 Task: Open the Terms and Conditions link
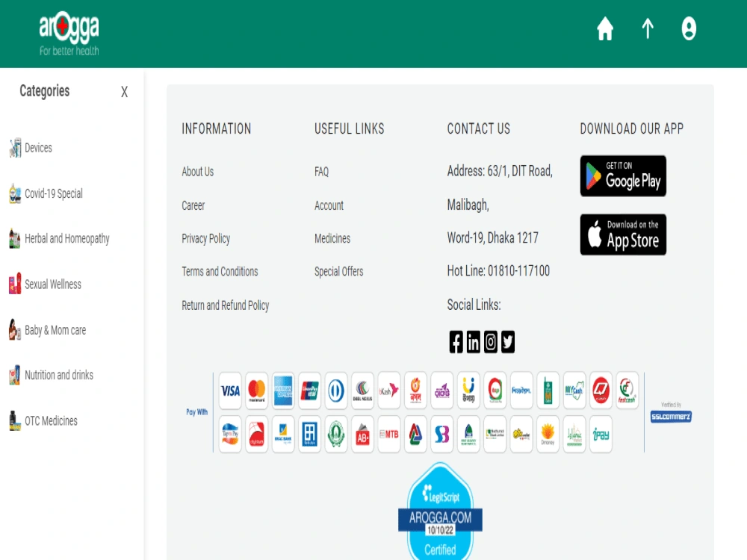pyautogui.click(x=220, y=272)
